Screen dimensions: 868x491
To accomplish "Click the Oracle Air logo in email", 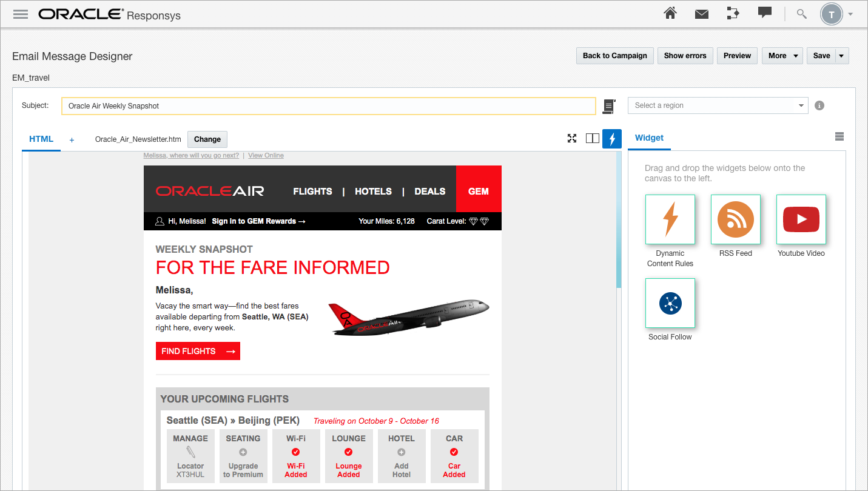I will pos(210,192).
